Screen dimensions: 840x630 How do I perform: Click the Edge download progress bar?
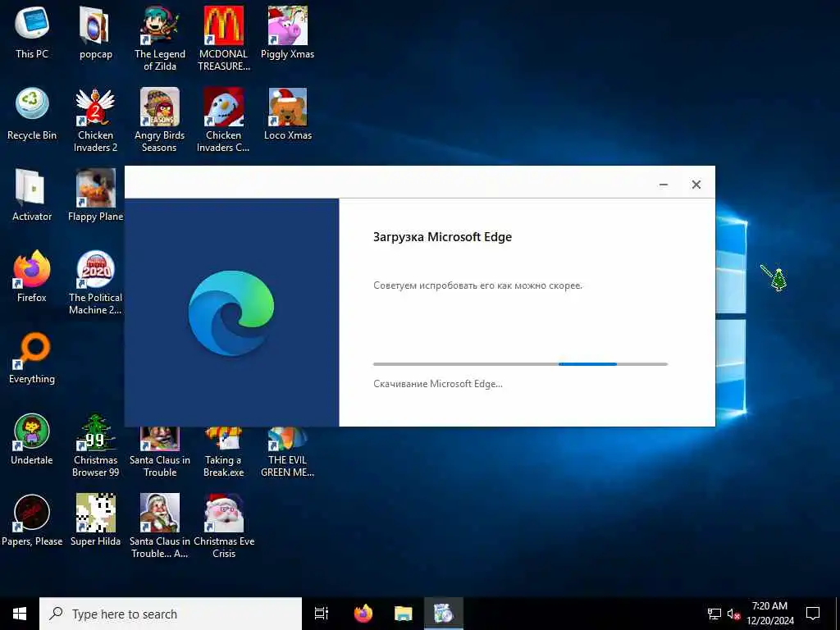[x=520, y=364]
